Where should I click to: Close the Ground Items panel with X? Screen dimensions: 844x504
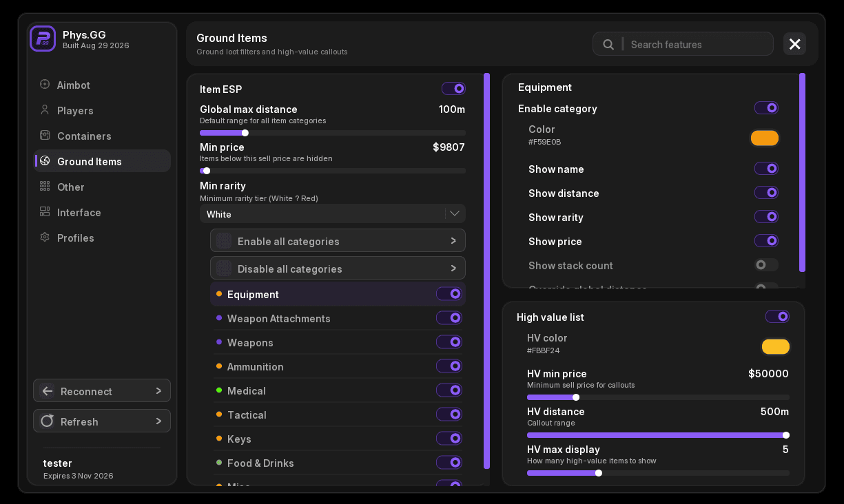(794, 44)
